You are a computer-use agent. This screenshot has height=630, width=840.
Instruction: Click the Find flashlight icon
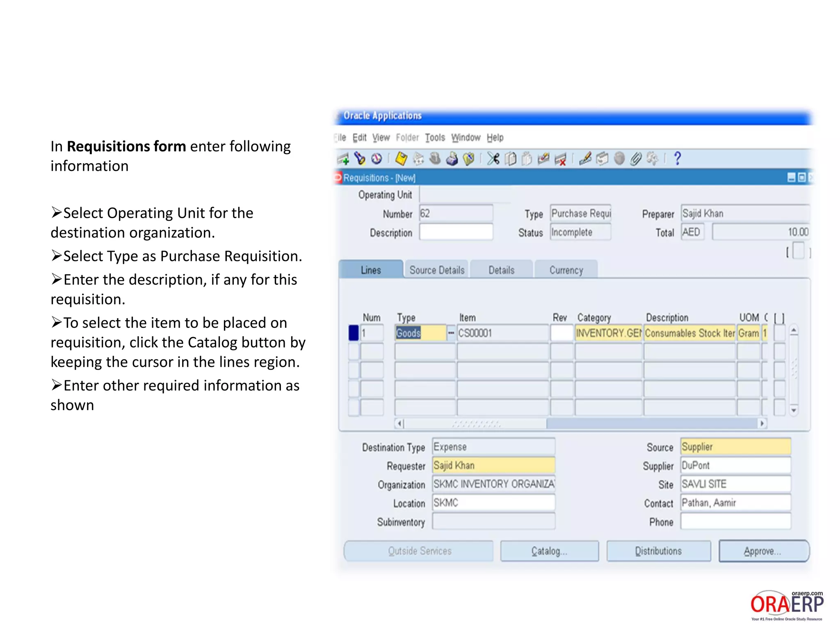(360, 159)
